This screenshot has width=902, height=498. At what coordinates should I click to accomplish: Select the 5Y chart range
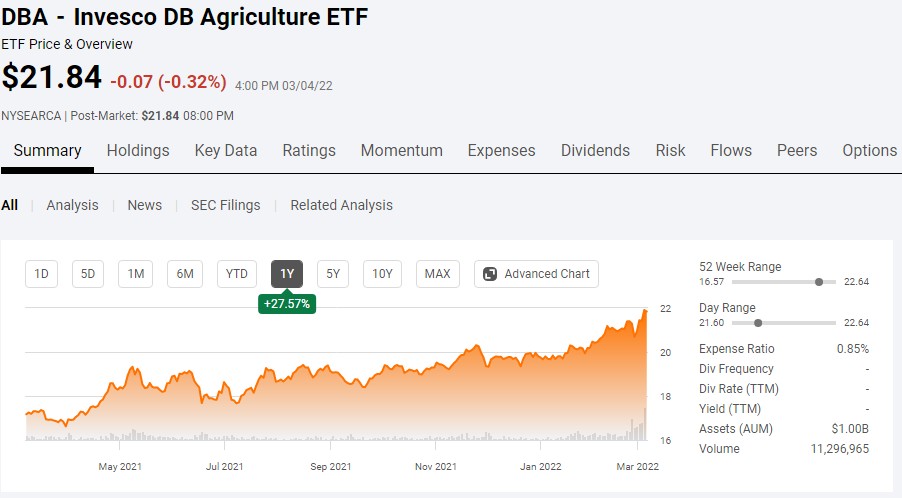(x=334, y=274)
